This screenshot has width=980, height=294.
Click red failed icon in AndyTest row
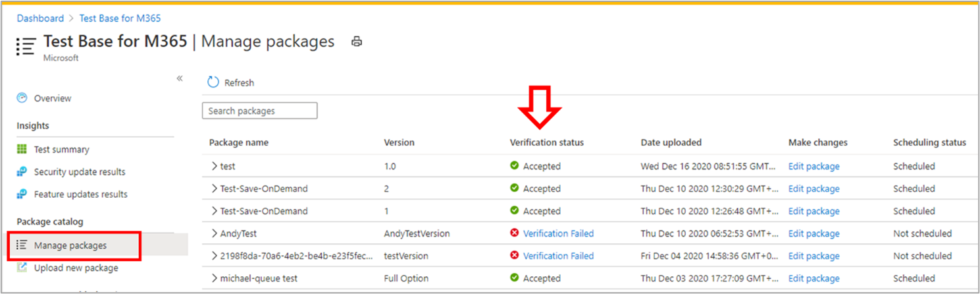coord(515,233)
